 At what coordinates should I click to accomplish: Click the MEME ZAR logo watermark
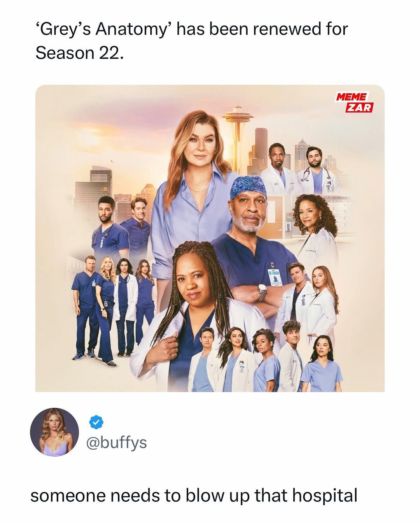(x=354, y=102)
